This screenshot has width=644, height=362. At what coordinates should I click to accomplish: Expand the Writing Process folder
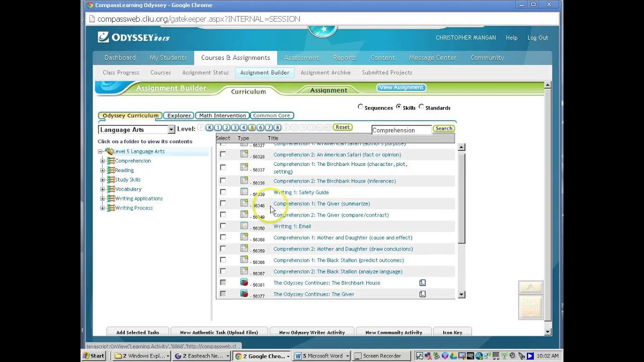point(103,208)
